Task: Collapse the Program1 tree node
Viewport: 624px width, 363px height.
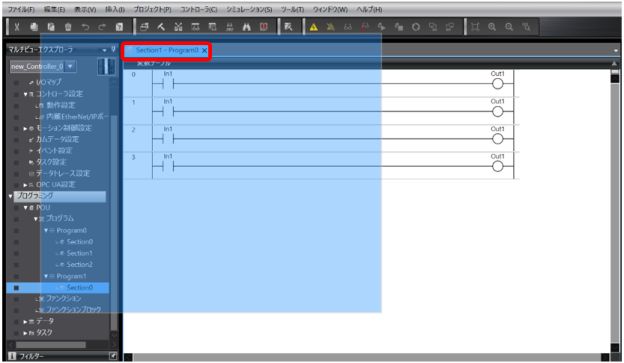Action: 46,276
